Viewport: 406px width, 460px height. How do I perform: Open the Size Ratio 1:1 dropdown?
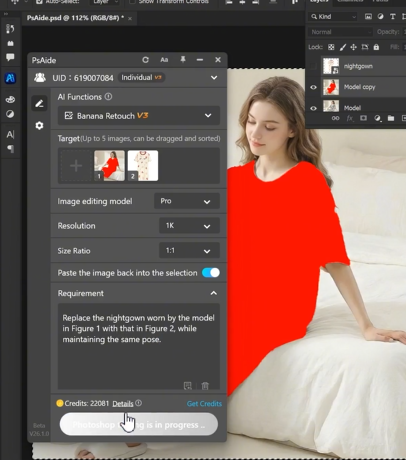pyautogui.click(x=189, y=250)
